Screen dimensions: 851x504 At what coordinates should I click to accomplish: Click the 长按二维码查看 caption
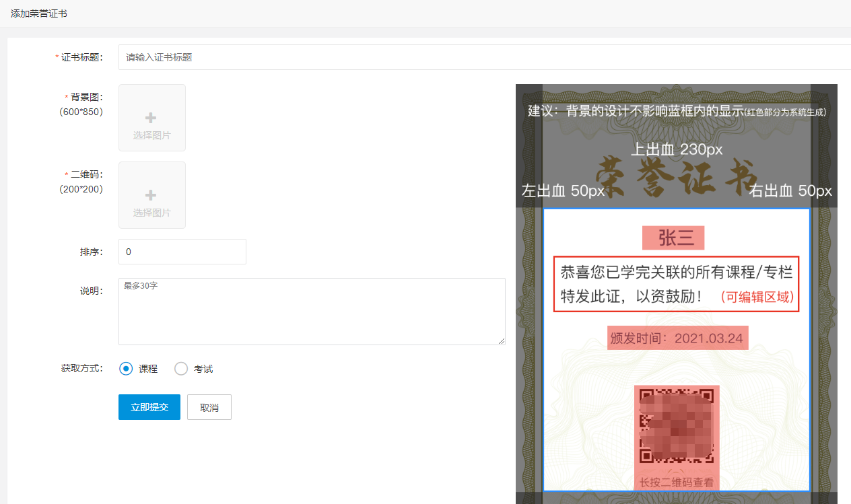click(x=676, y=482)
